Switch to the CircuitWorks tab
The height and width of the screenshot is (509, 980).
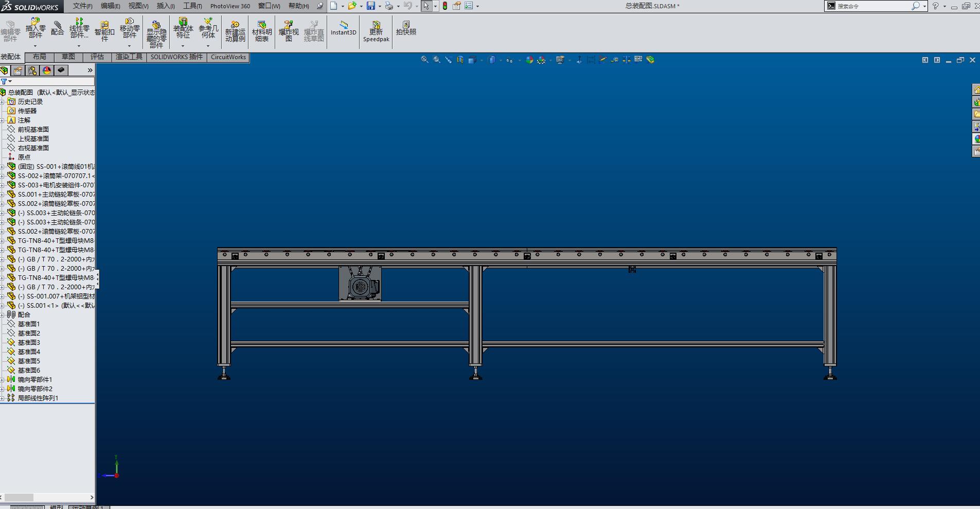click(228, 57)
